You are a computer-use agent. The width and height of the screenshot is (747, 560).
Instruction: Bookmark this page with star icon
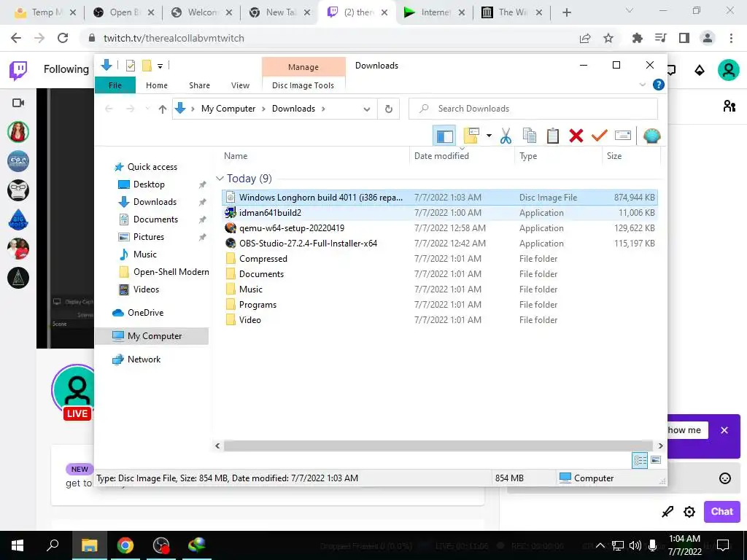608,38
